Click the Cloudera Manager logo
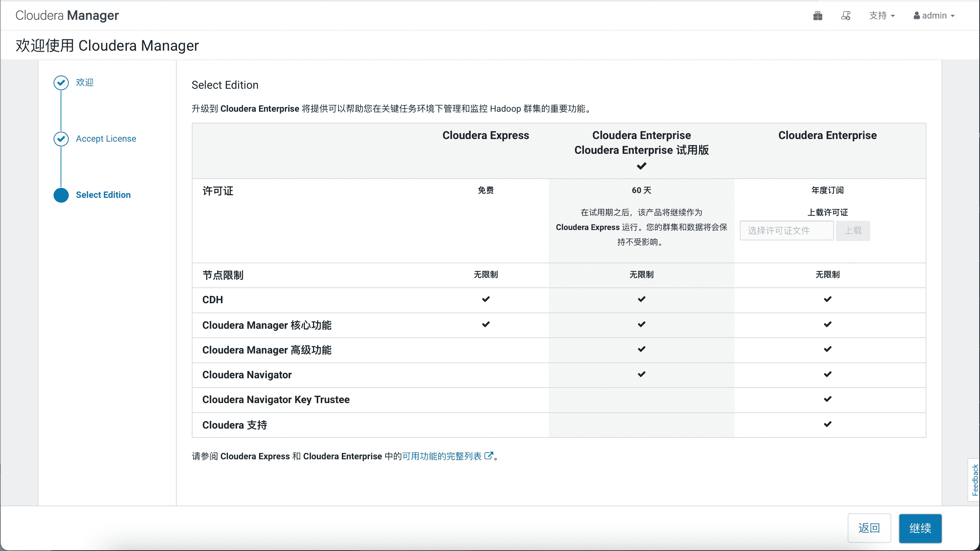This screenshot has width=980, height=551. 67,15
